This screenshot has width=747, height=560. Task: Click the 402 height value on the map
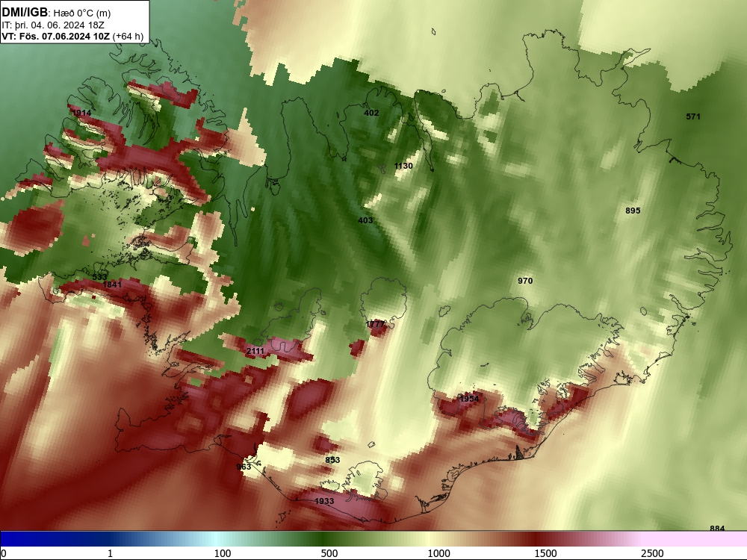(371, 113)
